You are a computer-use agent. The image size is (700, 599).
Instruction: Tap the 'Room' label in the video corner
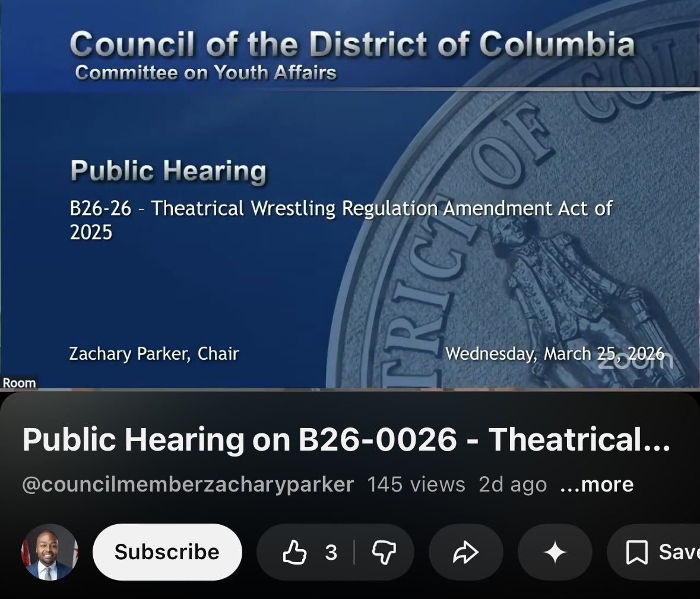(19, 382)
